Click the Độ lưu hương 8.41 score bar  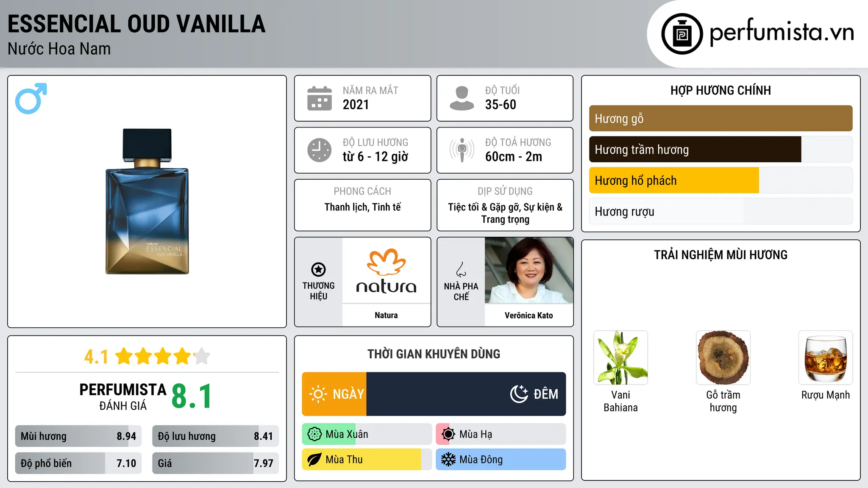click(215, 436)
